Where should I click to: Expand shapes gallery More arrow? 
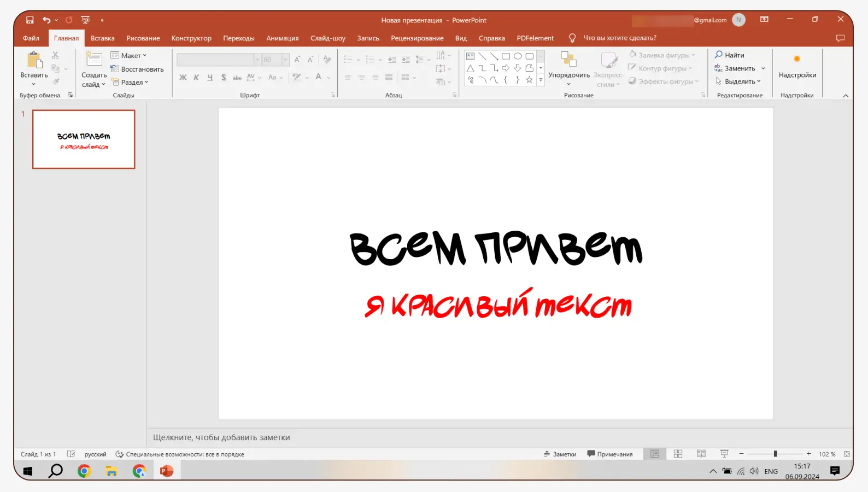[x=541, y=80]
